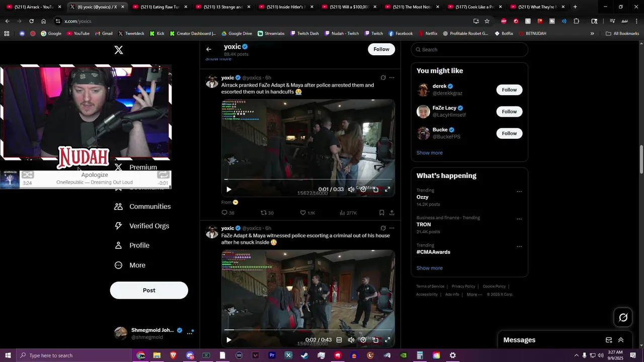This screenshot has width=644, height=362.
Task: Bookmark this page with the star
Action: [x=487, y=21]
